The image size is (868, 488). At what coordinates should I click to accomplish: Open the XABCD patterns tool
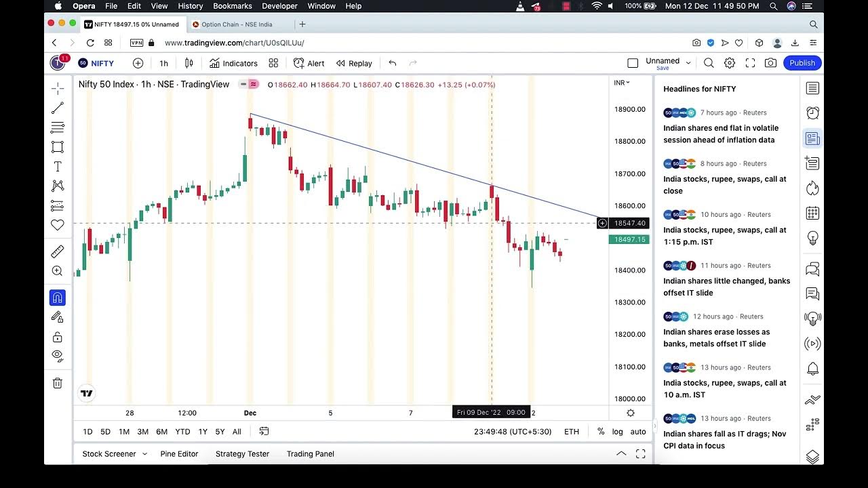[x=58, y=186]
